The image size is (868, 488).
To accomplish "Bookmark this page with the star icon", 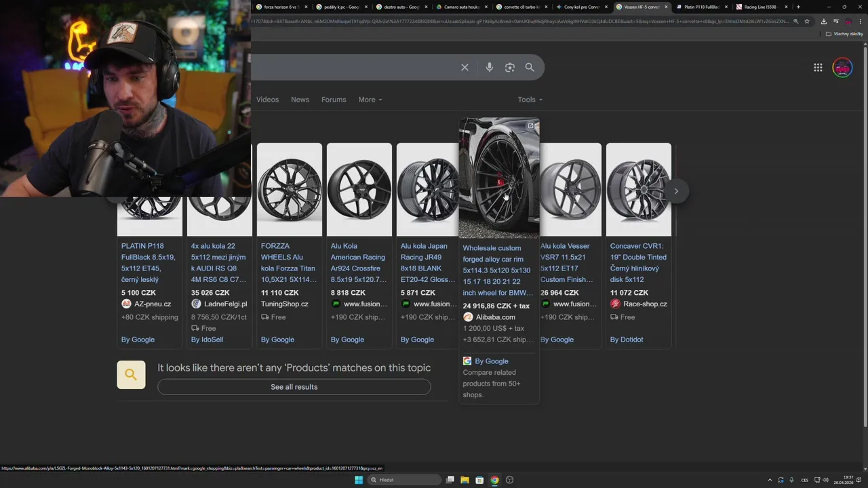I will pos(806,21).
